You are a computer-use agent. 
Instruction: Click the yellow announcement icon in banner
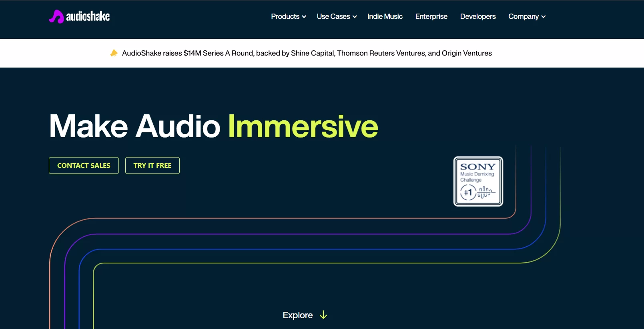pyautogui.click(x=114, y=53)
